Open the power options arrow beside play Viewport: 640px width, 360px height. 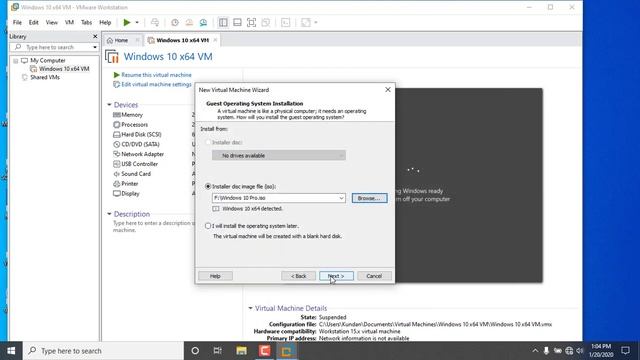coord(137,22)
